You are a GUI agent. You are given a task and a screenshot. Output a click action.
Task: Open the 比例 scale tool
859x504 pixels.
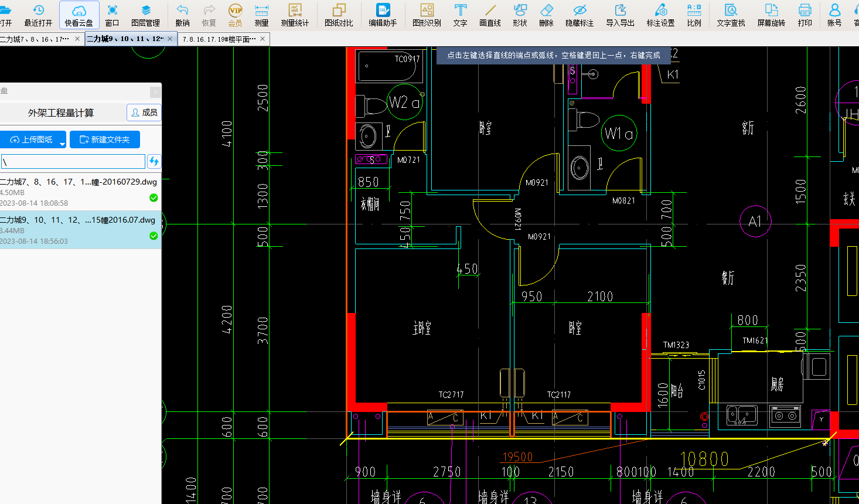coord(694,15)
